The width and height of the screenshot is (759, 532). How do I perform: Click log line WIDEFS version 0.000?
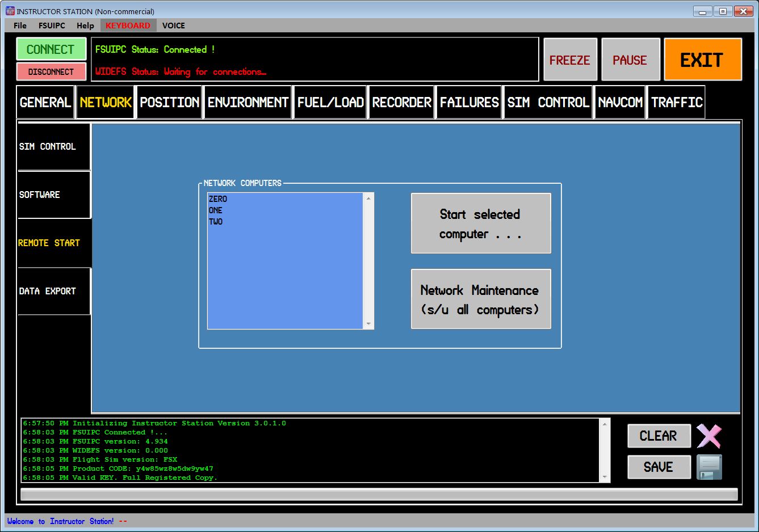95,450
